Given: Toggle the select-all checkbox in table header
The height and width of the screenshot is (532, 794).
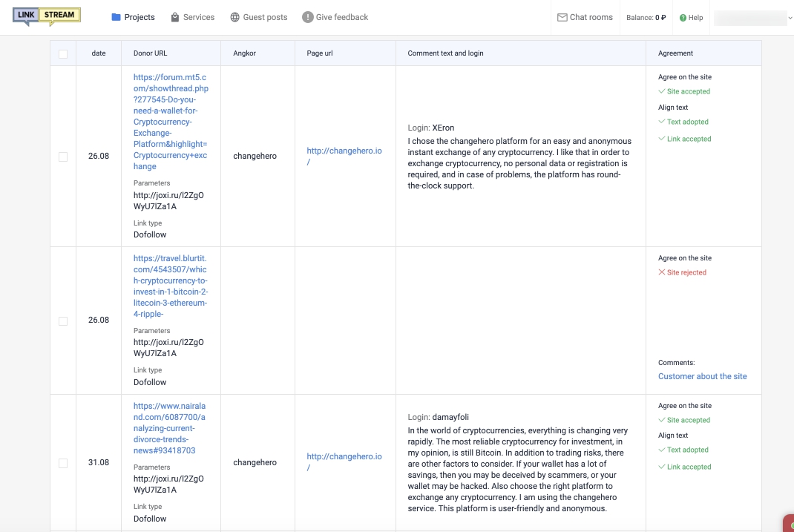Looking at the screenshot, I should 63,53.
